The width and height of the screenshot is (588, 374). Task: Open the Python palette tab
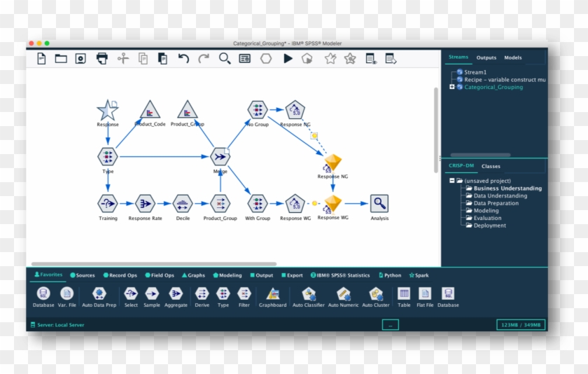pos(390,275)
